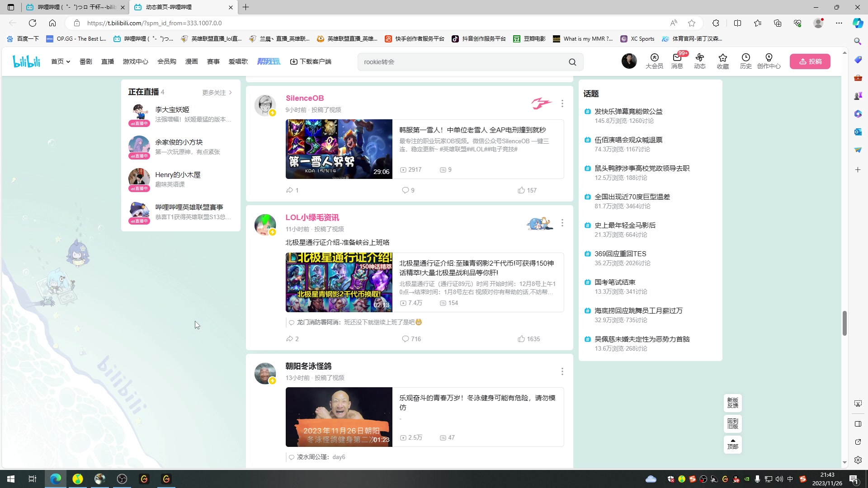The height and width of the screenshot is (488, 868).
Task: Click the 投稿 upload button
Action: coord(810,61)
